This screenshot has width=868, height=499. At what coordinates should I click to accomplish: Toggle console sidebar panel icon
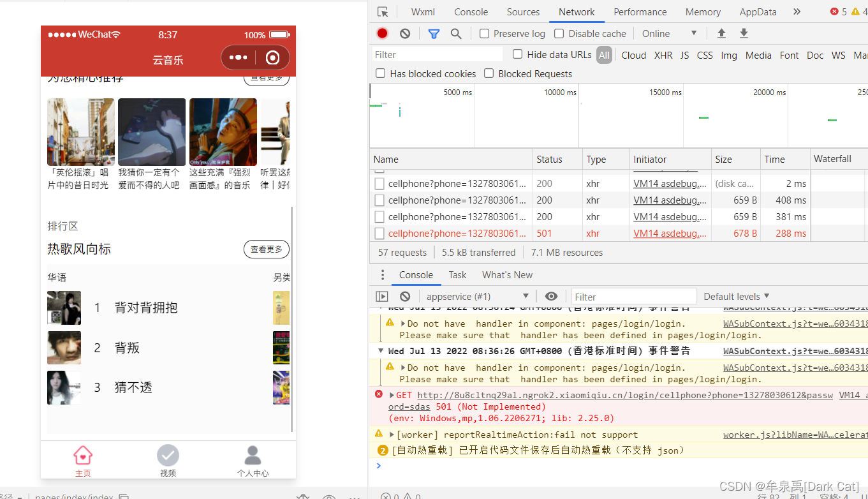[382, 296]
